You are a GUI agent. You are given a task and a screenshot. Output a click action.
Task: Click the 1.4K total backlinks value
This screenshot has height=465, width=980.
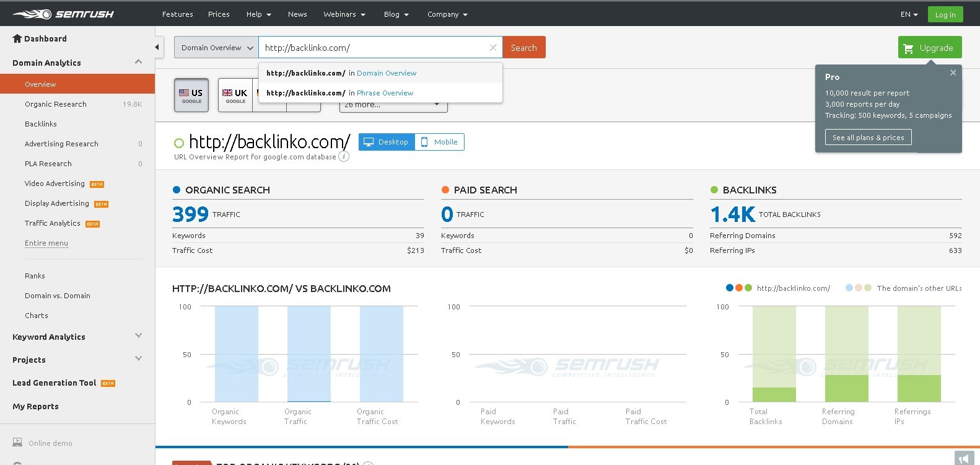tap(733, 215)
